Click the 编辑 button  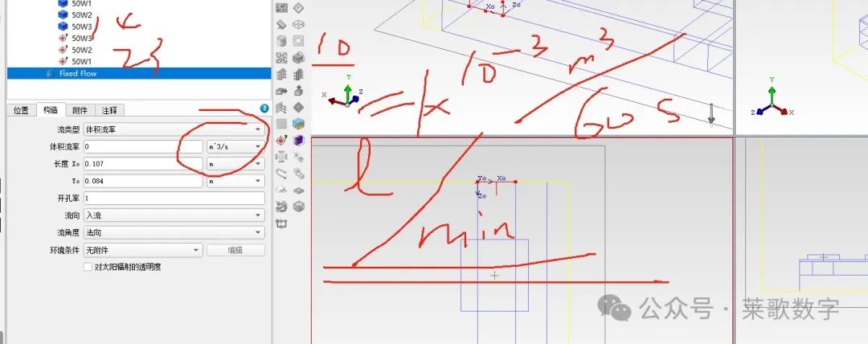pyautogui.click(x=235, y=250)
